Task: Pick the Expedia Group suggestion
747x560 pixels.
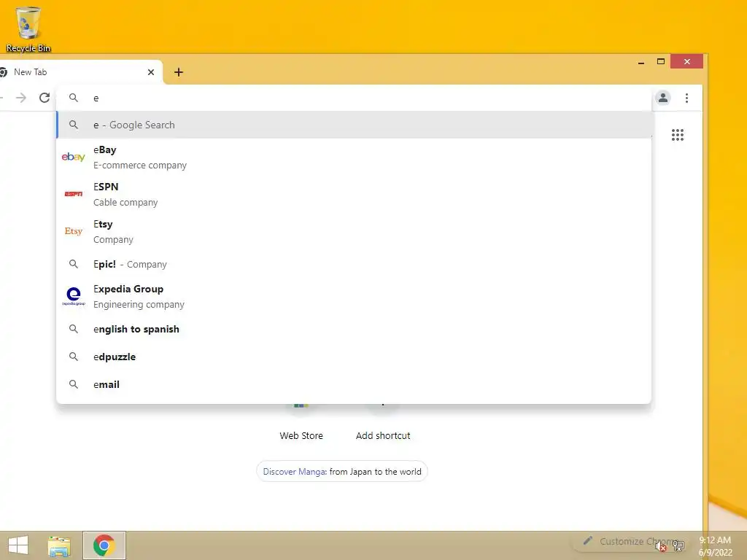Action: (x=354, y=296)
